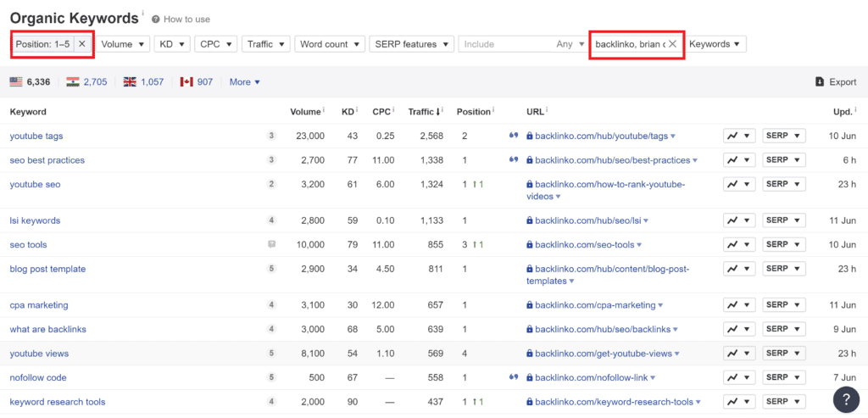Open SERP dropdown for seo best practices
The height and width of the screenshot is (418, 868).
click(784, 160)
